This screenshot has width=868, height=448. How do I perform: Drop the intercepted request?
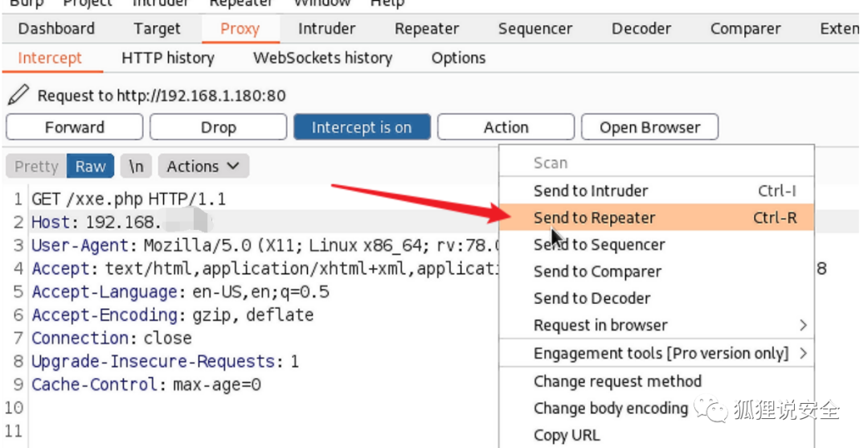218,127
